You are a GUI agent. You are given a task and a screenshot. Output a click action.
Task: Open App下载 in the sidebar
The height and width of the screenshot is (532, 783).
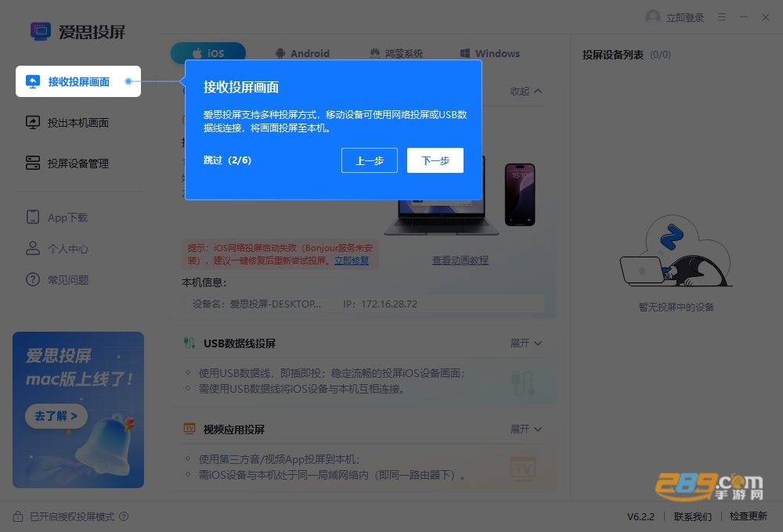pyautogui.click(x=67, y=217)
